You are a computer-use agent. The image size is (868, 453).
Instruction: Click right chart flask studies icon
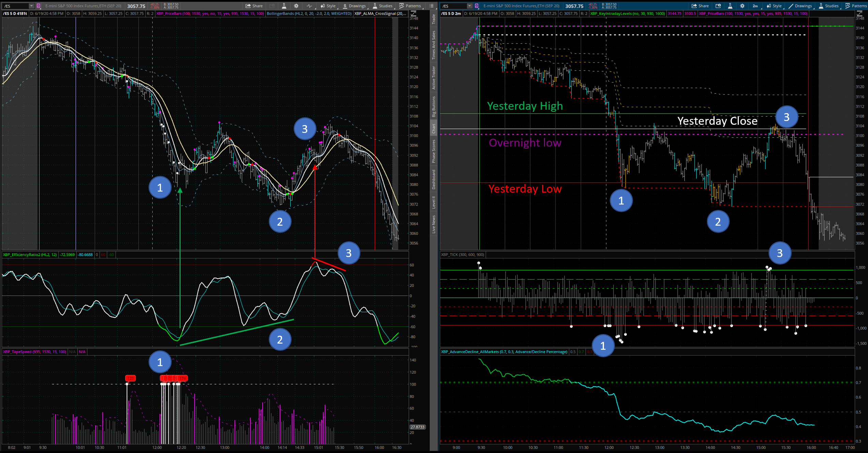[730, 6]
